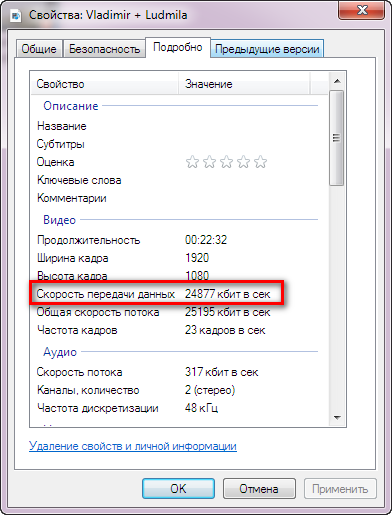Click the 48 кГц value
The height and width of the screenshot is (515, 392).
[x=201, y=408]
